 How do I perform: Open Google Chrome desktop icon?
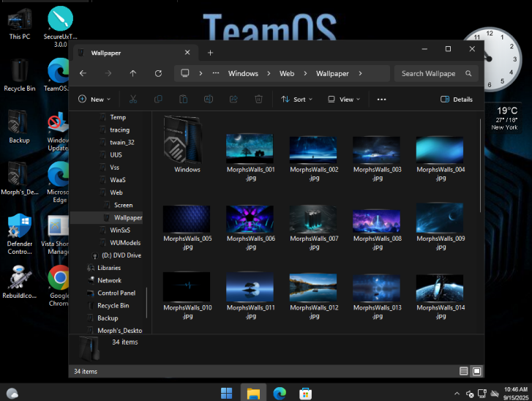point(59,285)
